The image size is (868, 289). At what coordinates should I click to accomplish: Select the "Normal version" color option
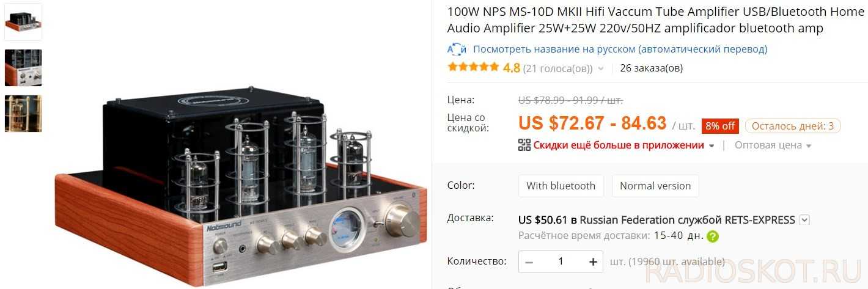tap(655, 186)
